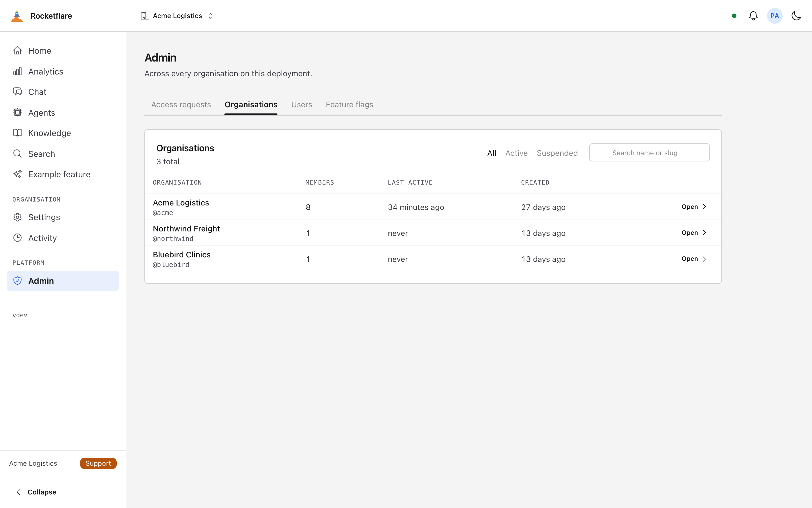
Task: Focus the Search name or slug field
Action: tap(649, 152)
